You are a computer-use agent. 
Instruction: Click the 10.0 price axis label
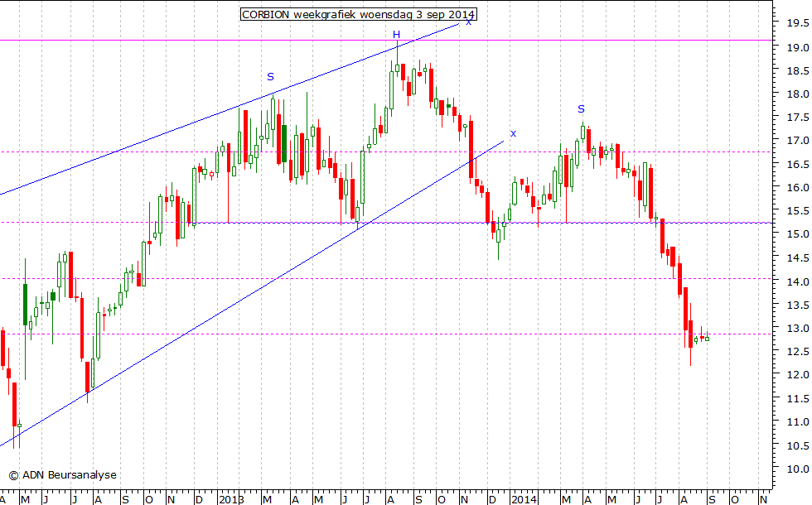click(798, 469)
